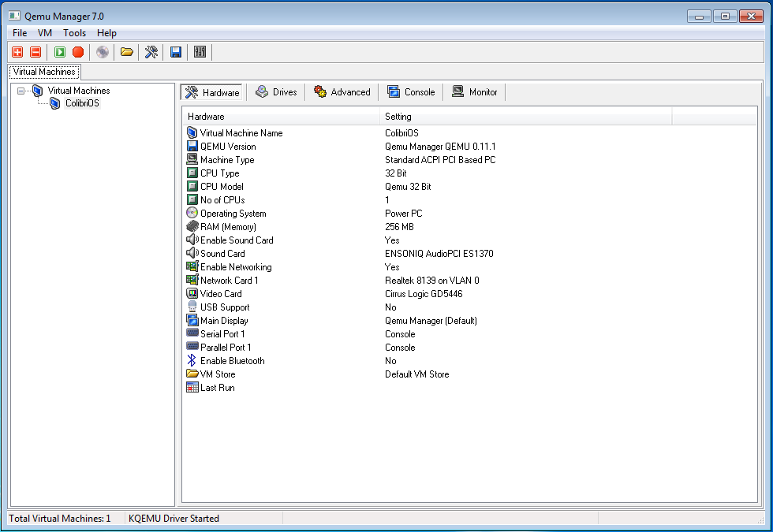
Task: Click the icon beside Virtual Machine Name row
Action: (x=192, y=132)
